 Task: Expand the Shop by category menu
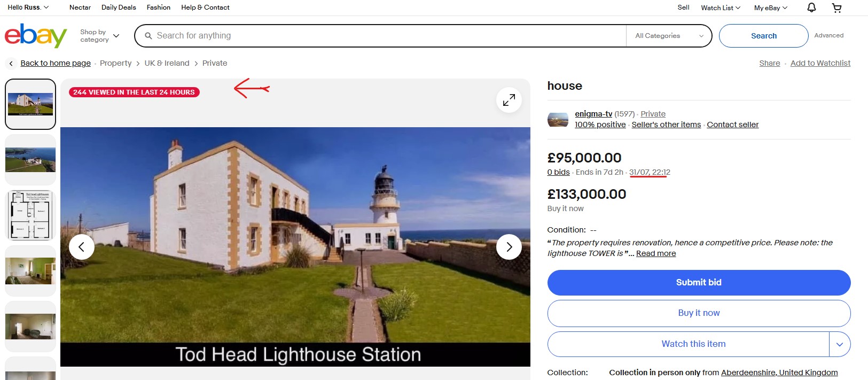pos(100,36)
